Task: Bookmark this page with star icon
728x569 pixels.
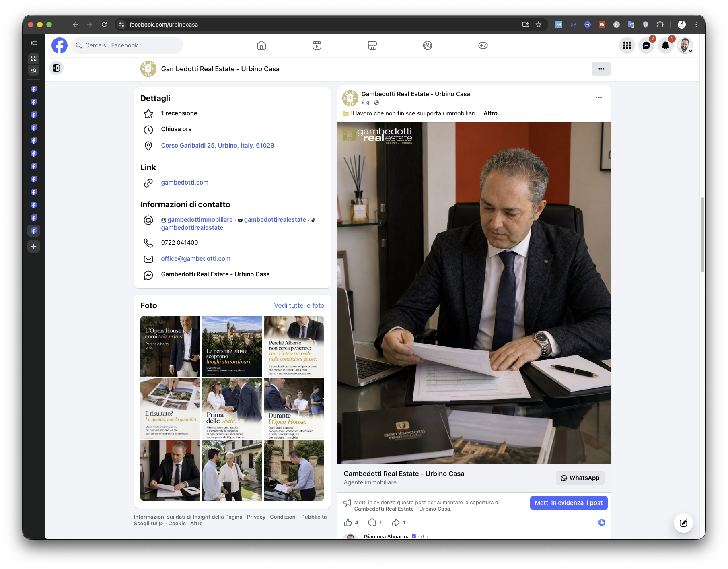Action: 539,25
